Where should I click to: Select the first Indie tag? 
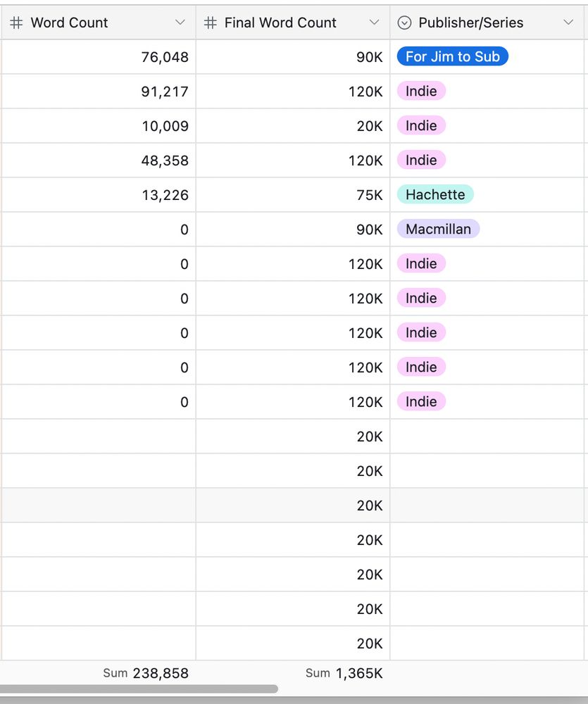pyautogui.click(x=420, y=91)
